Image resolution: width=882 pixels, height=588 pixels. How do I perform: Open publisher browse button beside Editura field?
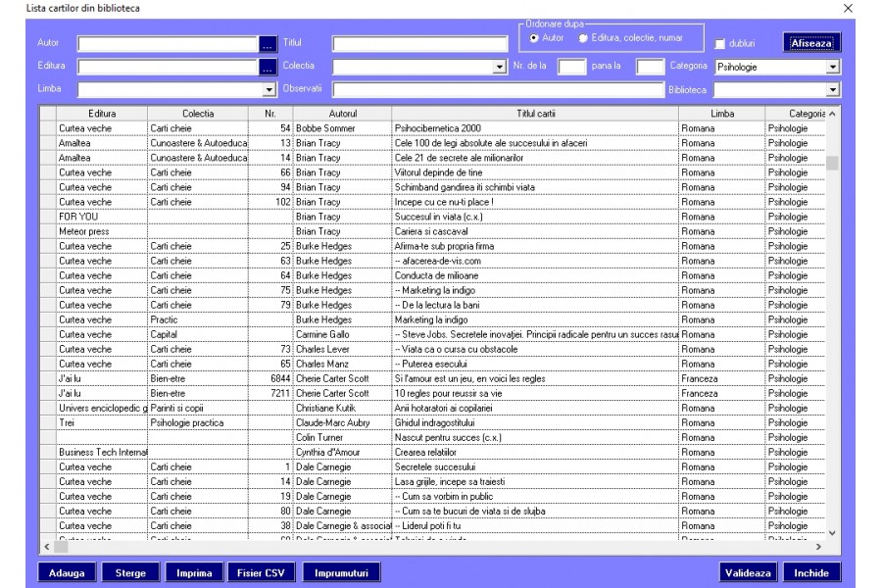tap(268, 67)
